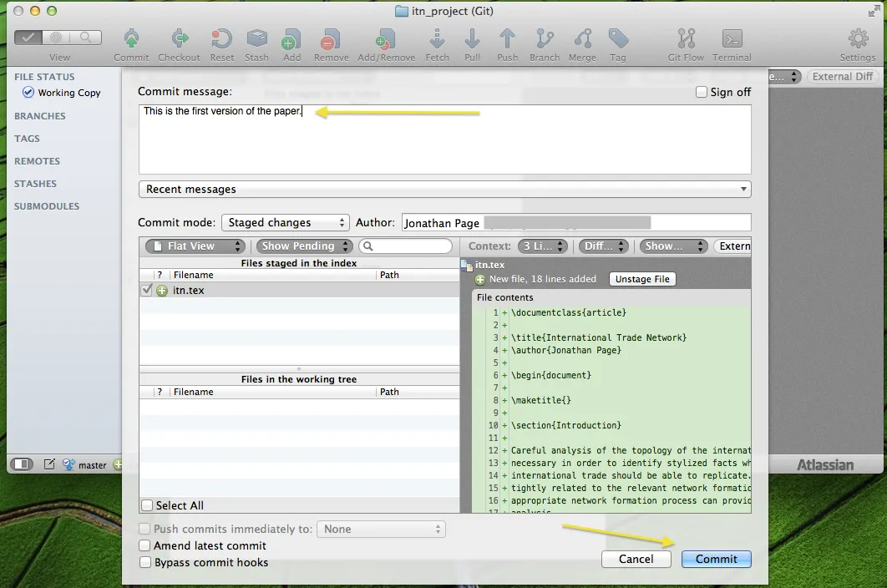
Task: Open Git Flow from the toolbar
Action: 686,39
